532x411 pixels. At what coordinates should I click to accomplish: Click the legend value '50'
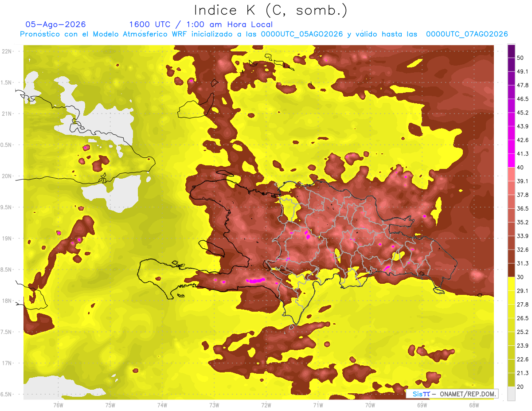click(521, 58)
